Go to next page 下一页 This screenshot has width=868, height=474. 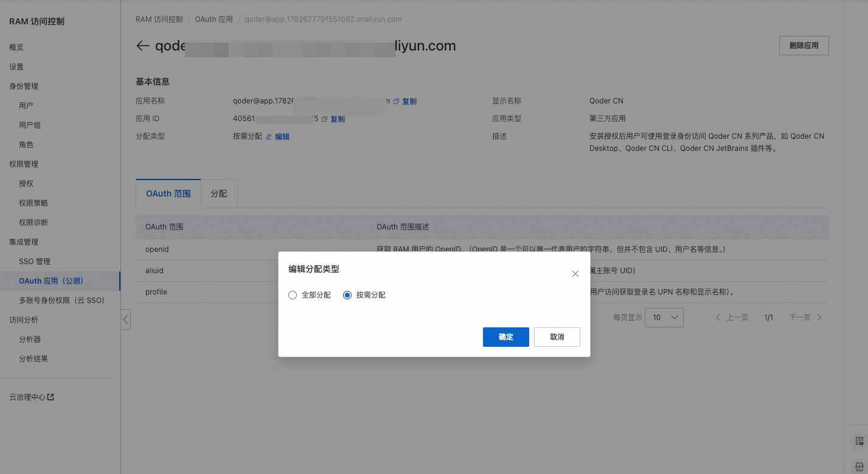click(x=806, y=318)
